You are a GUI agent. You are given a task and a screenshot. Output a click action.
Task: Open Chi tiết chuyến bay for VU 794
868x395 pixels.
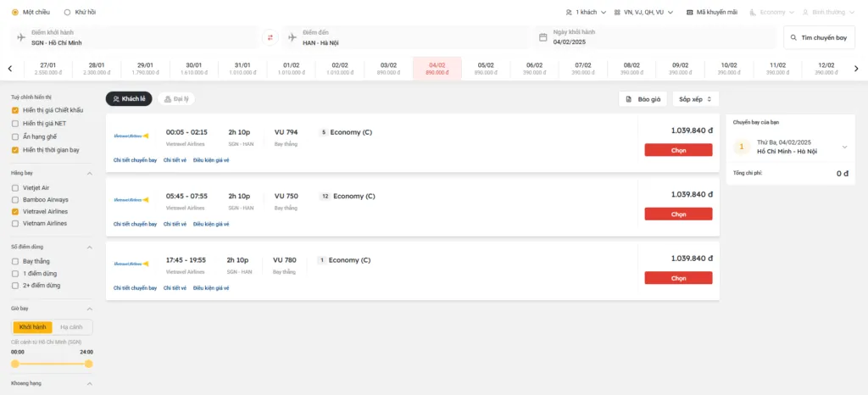[x=135, y=160]
